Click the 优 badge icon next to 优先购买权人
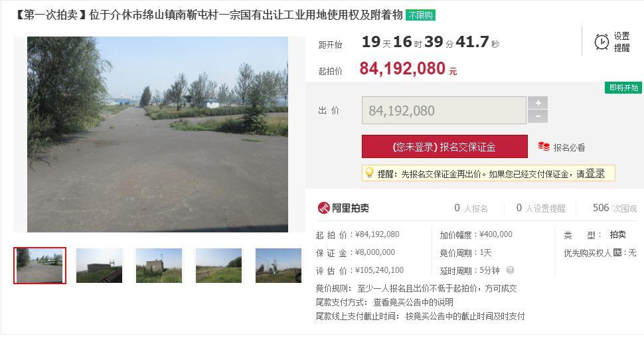 point(617,252)
